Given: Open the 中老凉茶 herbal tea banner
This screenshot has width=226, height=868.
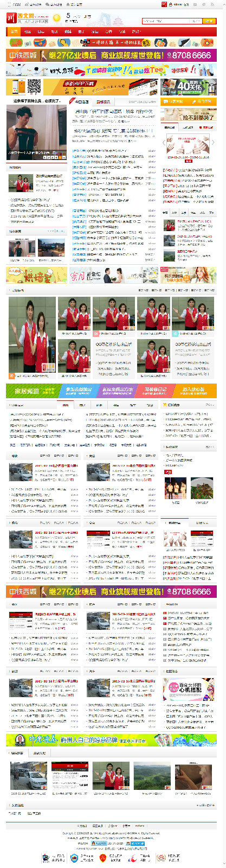Looking at the screenshot, I should coord(112,740).
